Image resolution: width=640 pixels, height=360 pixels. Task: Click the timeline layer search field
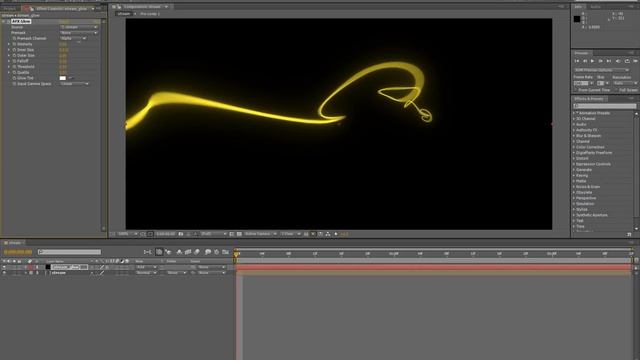coord(69,252)
